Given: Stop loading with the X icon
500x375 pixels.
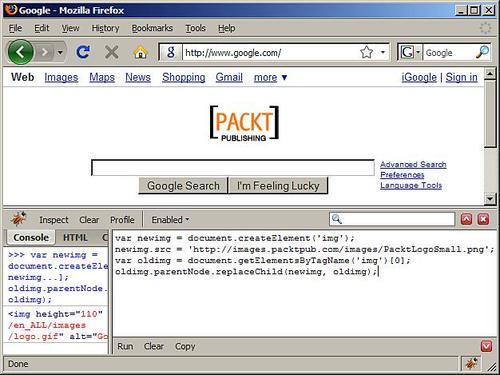Looking at the screenshot, I should click(x=111, y=52).
